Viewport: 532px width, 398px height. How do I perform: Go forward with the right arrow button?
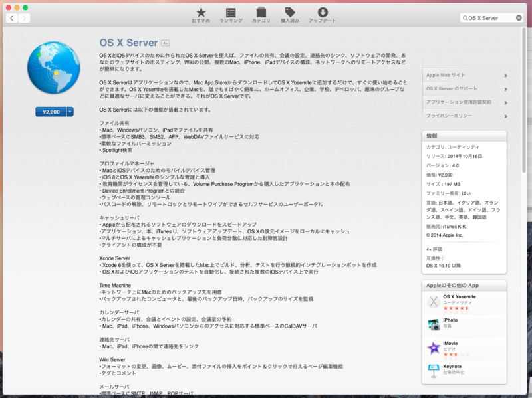[24, 18]
